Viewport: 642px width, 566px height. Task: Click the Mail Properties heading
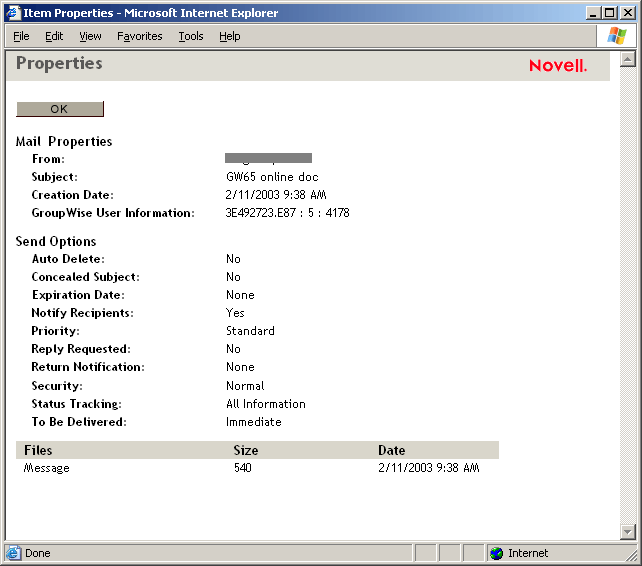coord(64,142)
